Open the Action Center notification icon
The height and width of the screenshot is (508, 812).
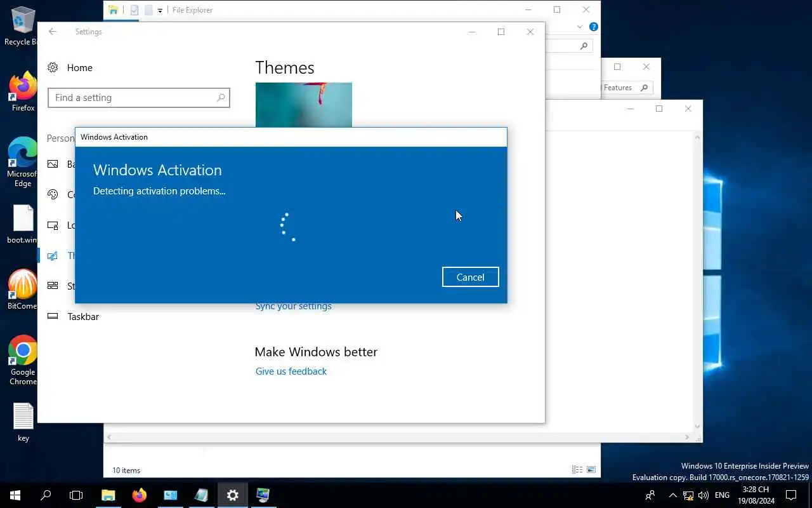[x=791, y=495]
